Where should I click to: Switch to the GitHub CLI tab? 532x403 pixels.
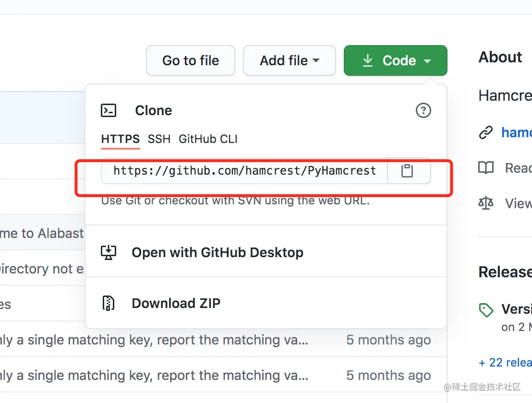208,139
